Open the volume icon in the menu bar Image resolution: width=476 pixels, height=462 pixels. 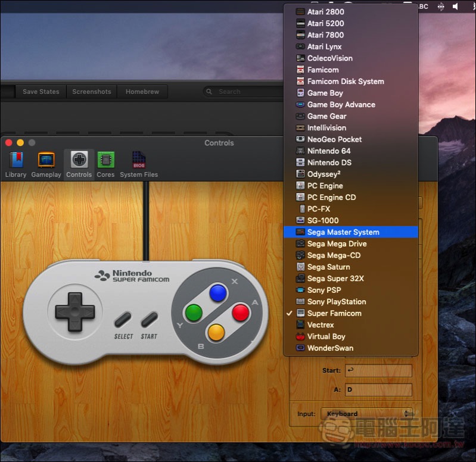tap(455, 7)
